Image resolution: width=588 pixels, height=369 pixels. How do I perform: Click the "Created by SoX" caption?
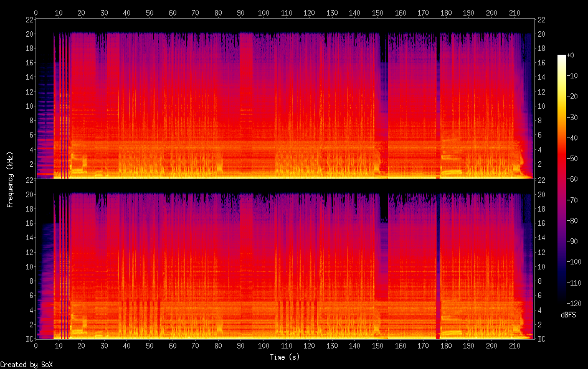tap(26, 365)
